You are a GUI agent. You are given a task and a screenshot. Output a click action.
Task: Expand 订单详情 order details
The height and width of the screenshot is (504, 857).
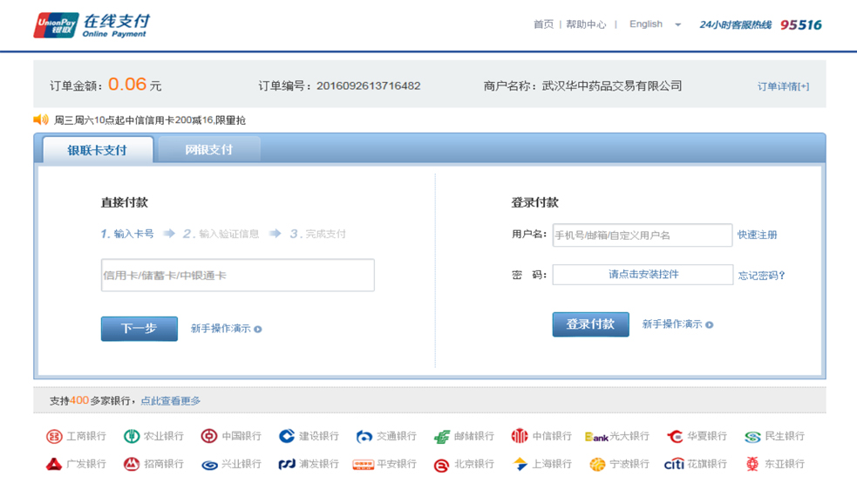click(782, 86)
